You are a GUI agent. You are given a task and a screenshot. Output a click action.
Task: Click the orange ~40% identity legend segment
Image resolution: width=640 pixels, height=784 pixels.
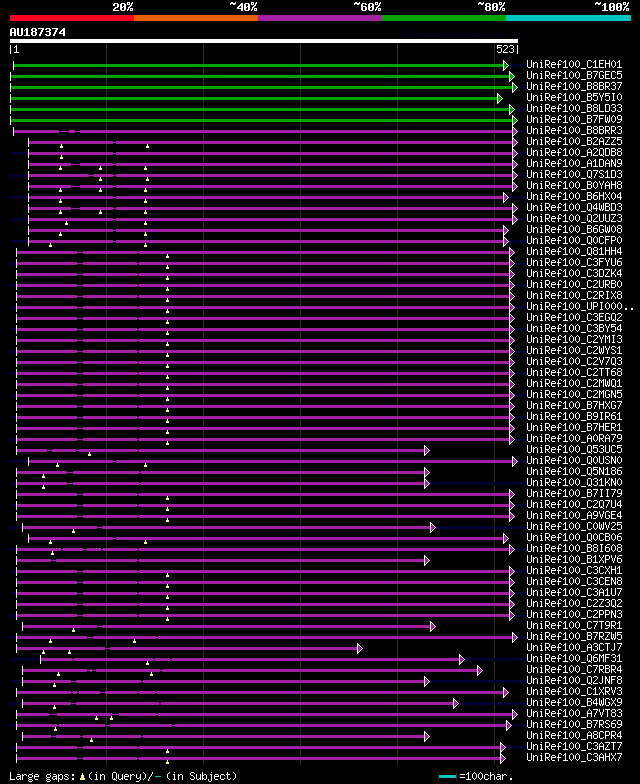(x=196, y=18)
